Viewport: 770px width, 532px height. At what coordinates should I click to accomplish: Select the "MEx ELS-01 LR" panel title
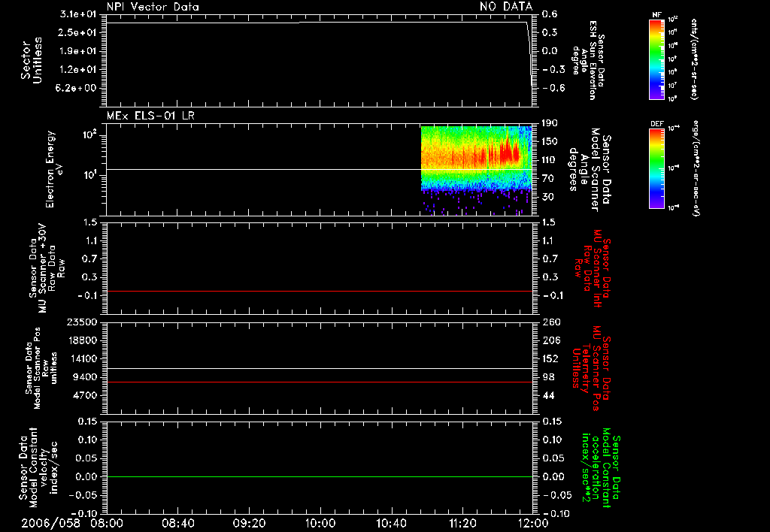pos(150,116)
